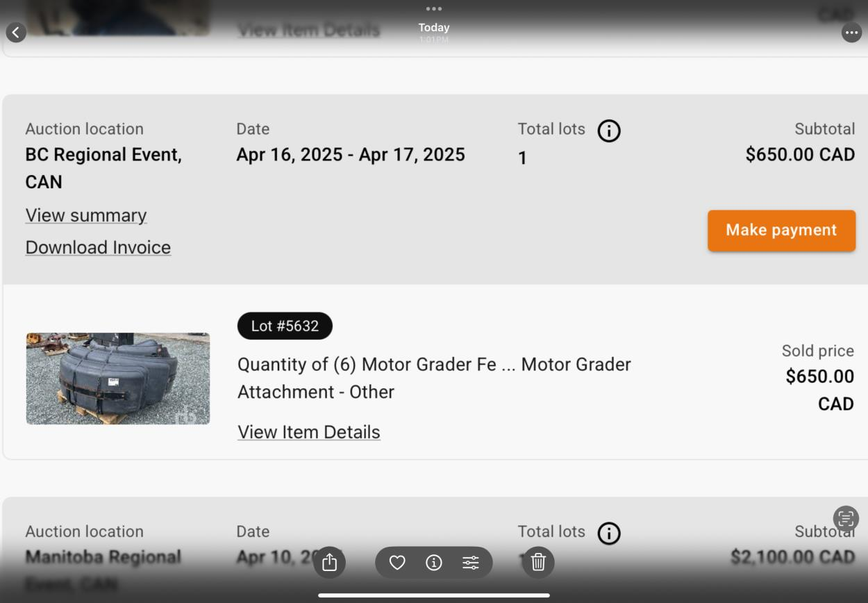Select date Apr 16, 2025 - Apr 17, 2025

[x=351, y=154]
